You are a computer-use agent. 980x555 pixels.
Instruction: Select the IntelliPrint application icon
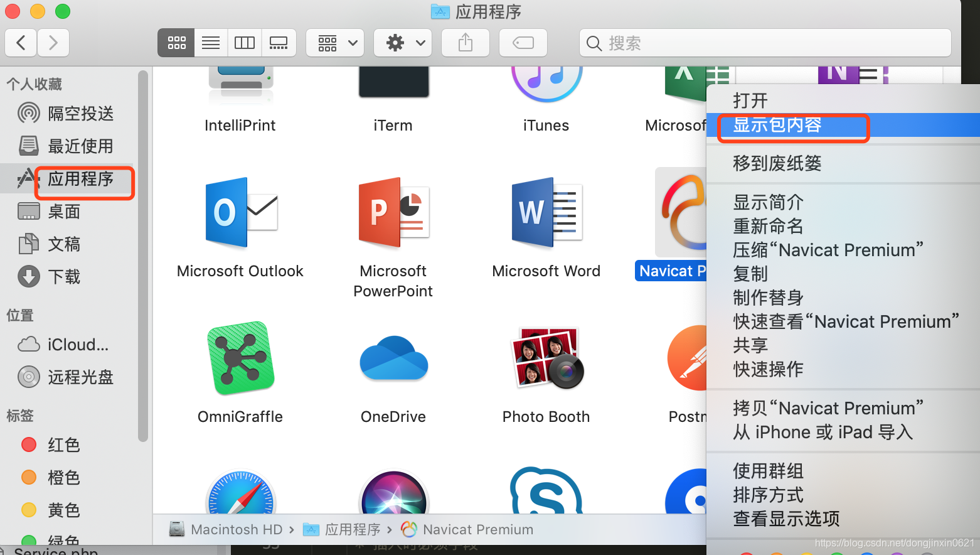(x=240, y=84)
